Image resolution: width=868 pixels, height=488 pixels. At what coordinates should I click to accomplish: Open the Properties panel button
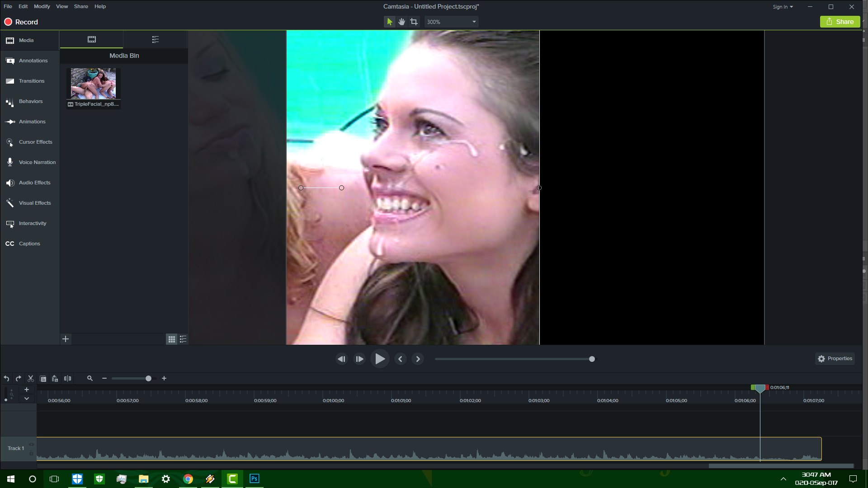(x=835, y=358)
